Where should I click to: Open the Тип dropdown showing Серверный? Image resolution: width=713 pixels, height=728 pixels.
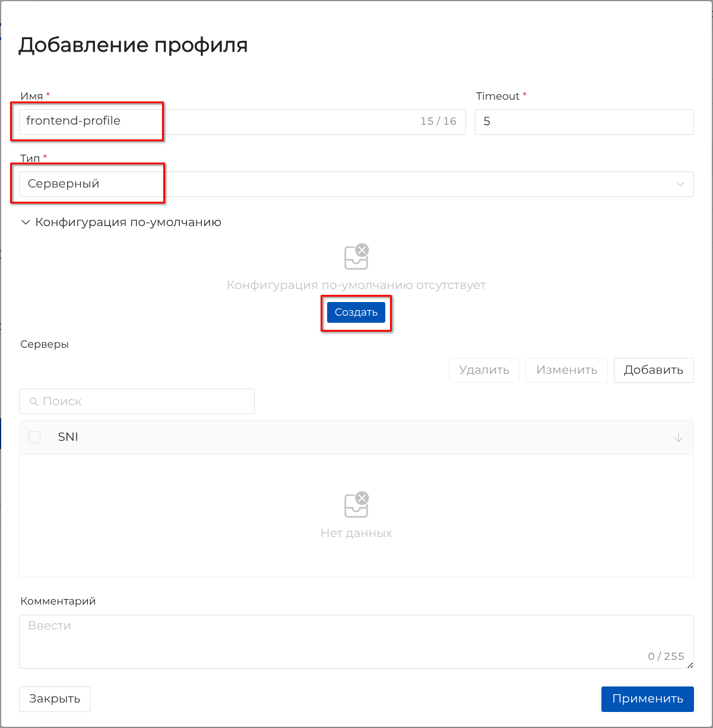coord(356,184)
